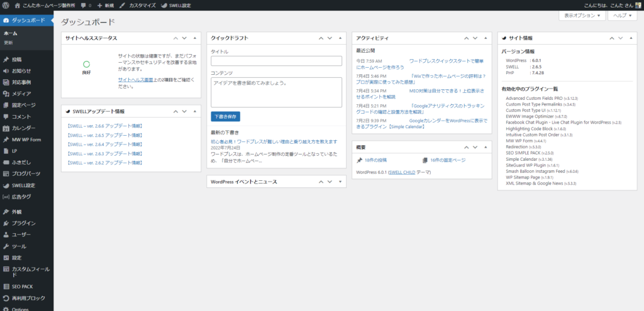644x311 pixels.
Task: Open SWELL ver. 2.6.6 update info link
Action: (104, 126)
